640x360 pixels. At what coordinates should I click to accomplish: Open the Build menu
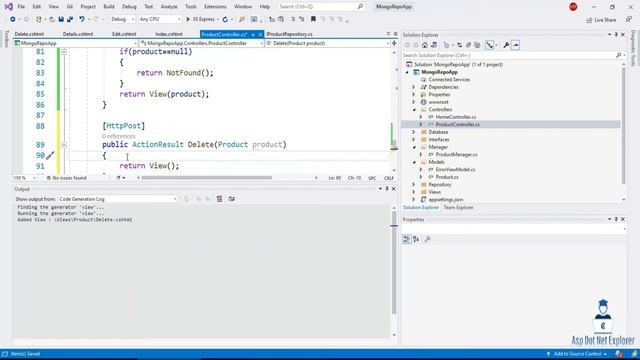109,7
